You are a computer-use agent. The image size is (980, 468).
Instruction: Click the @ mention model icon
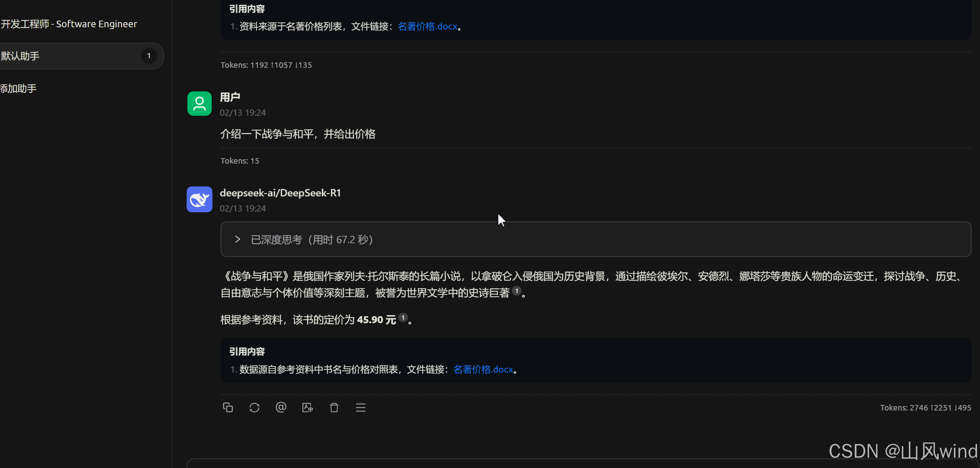click(281, 408)
